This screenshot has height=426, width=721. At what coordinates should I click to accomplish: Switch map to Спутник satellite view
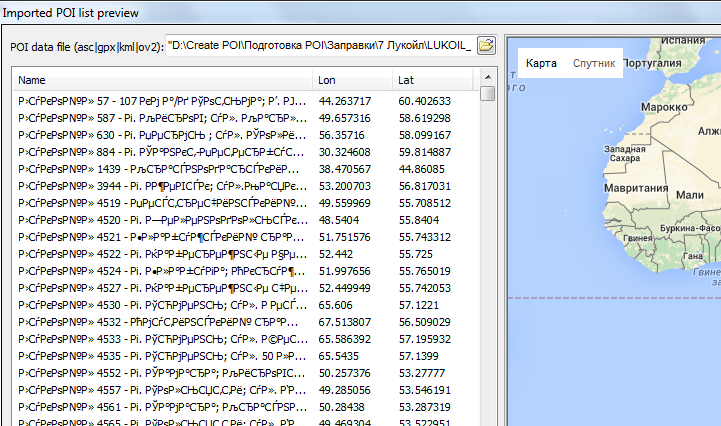pos(593,63)
